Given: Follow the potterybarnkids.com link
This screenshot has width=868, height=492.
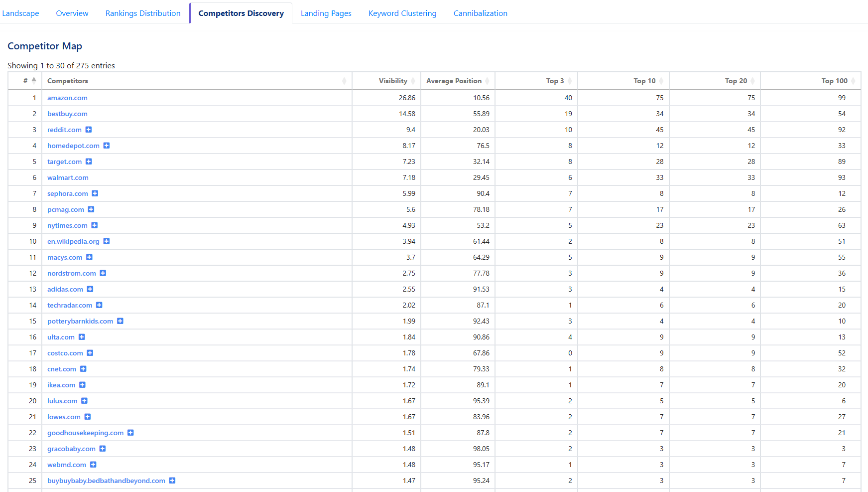Looking at the screenshot, I should coord(80,321).
